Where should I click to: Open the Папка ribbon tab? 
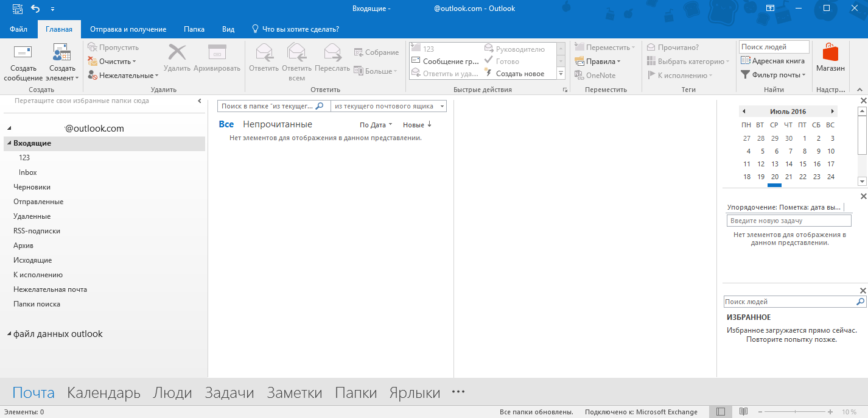pos(194,29)
